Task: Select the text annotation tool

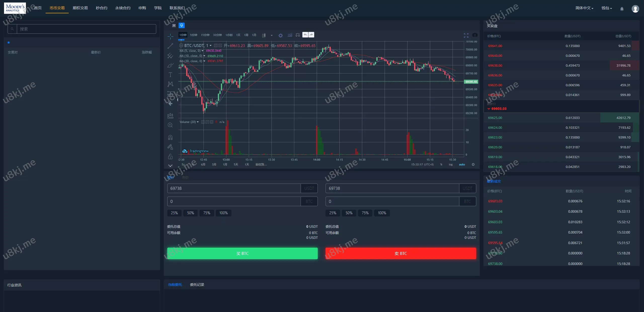Action: coord(170,75)
